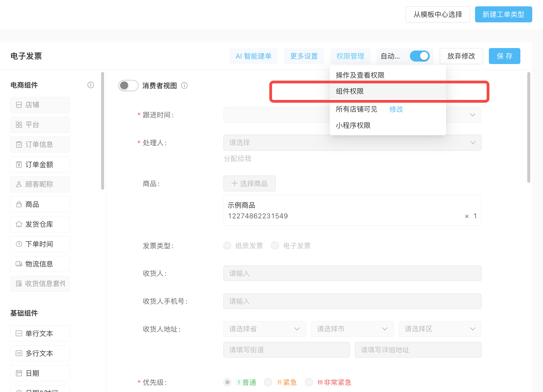This screenshot has width=543, height=392.
Task: Click the 12274862231549 product ID
Action: (258, 216)
